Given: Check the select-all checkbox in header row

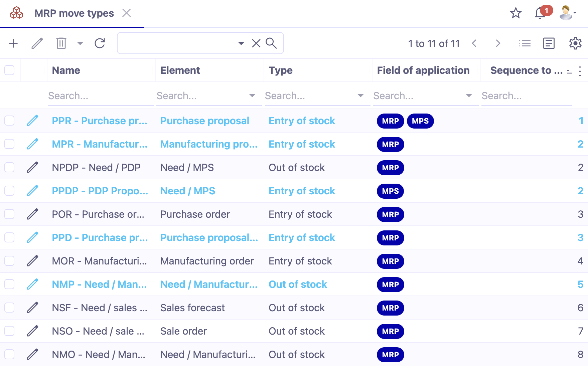Looking at the screenshot, I should pos(10,70).
